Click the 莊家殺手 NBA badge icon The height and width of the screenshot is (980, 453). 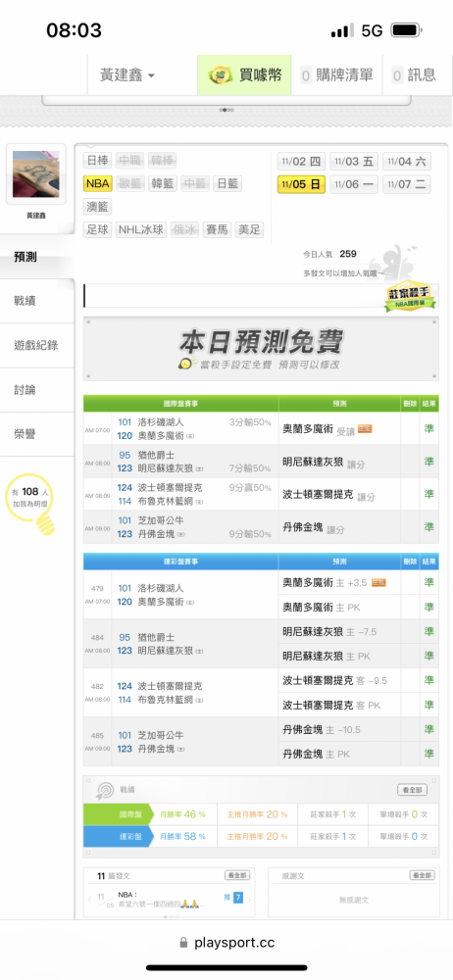click(410, 298)
